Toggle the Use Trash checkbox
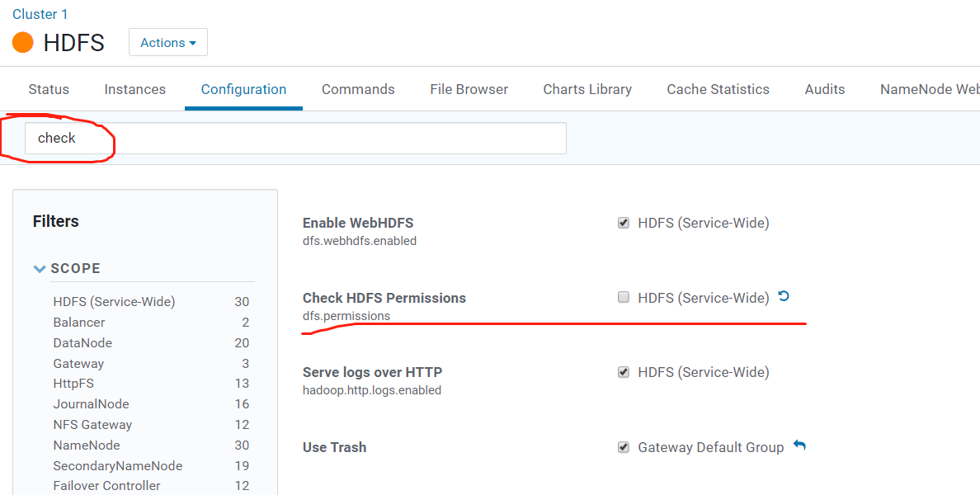980x495 pixels. pos(623,446)
